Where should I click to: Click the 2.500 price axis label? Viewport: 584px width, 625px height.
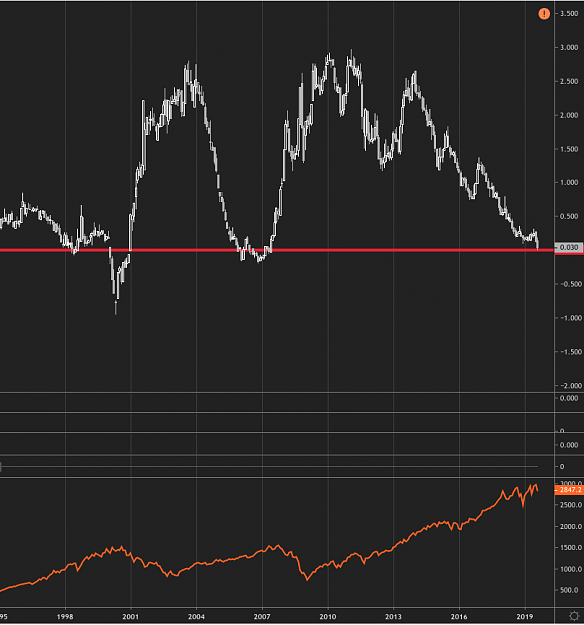[569, 81]
